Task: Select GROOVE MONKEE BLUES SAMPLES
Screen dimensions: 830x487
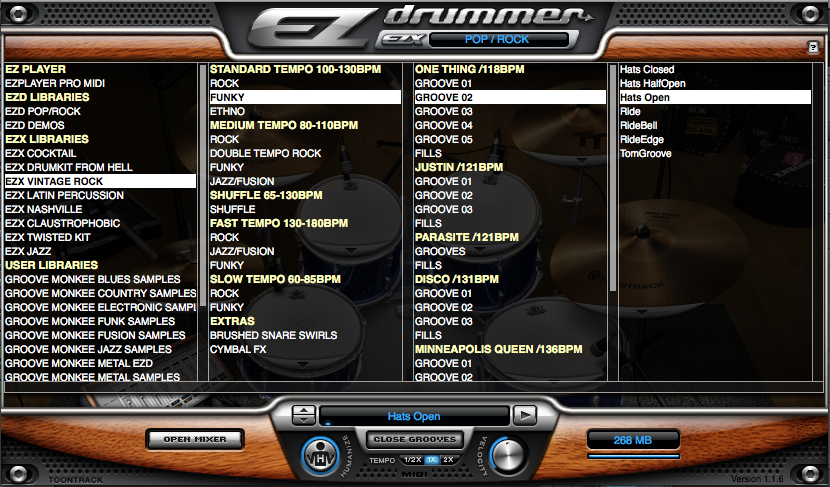Action: click(100, 279)
